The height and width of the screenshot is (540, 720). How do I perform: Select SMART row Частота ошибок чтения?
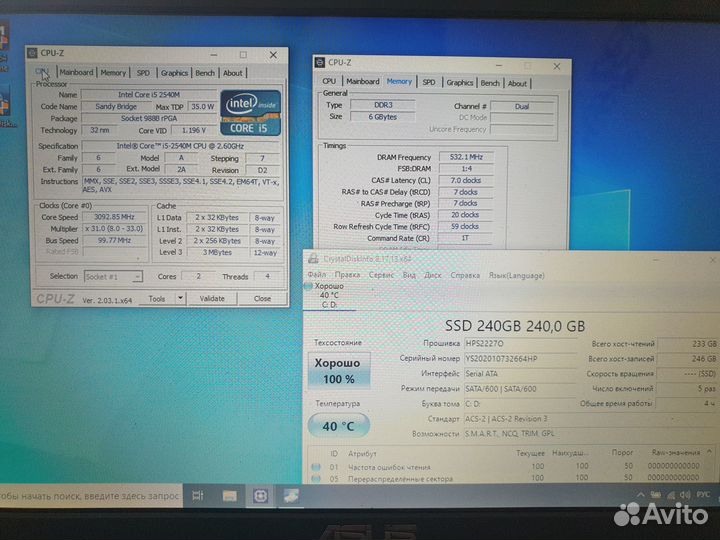(x=510, y=467)
